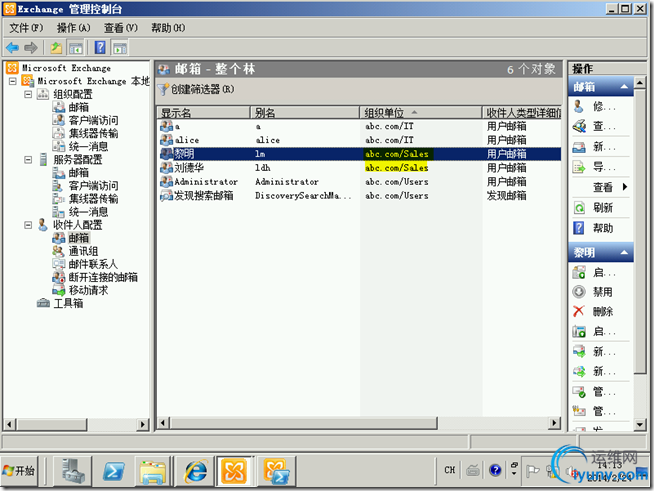Open Server Manager from the taskbar
654x491 pixels.
(x=74, y=471)
